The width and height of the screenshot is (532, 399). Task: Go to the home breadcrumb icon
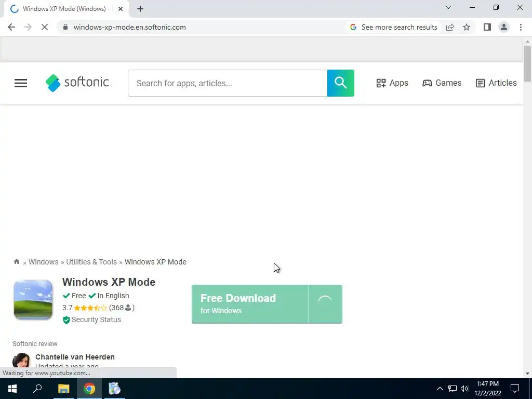tap(16, 262)
